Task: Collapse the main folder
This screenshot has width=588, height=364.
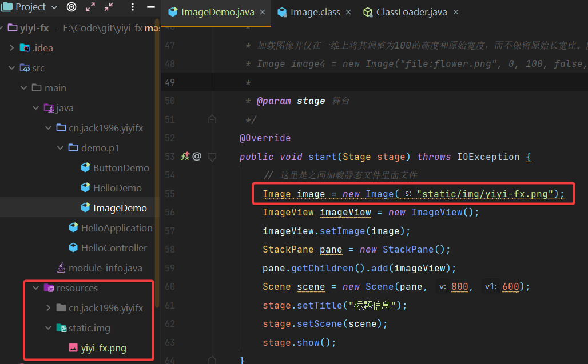Action: [x=23, y=87]
